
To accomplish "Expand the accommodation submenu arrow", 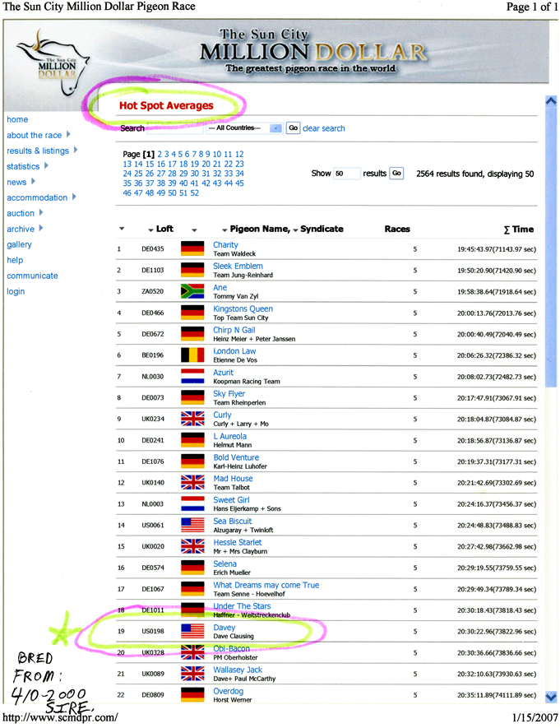I will (75, 197).
